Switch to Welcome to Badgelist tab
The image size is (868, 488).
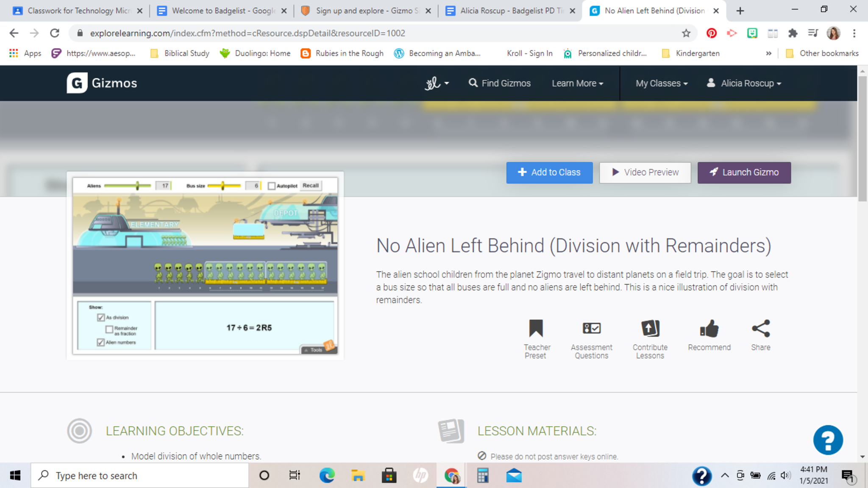222,11
